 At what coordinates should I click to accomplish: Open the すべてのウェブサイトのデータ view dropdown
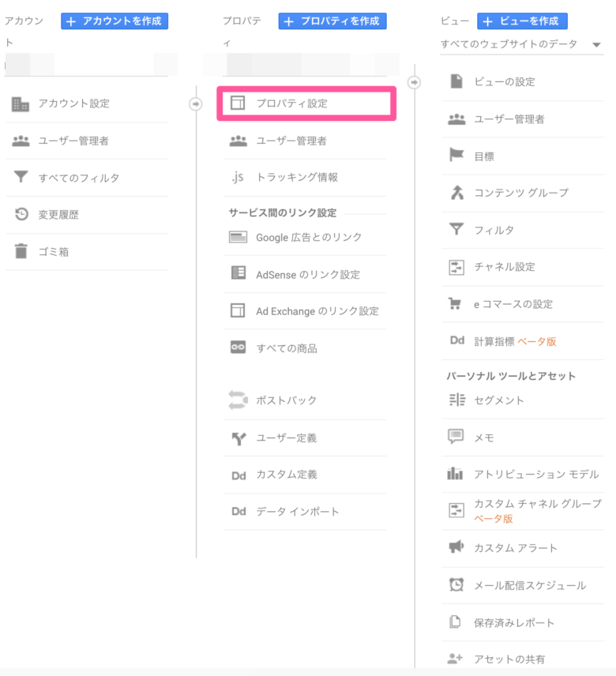tap(521, 44)
